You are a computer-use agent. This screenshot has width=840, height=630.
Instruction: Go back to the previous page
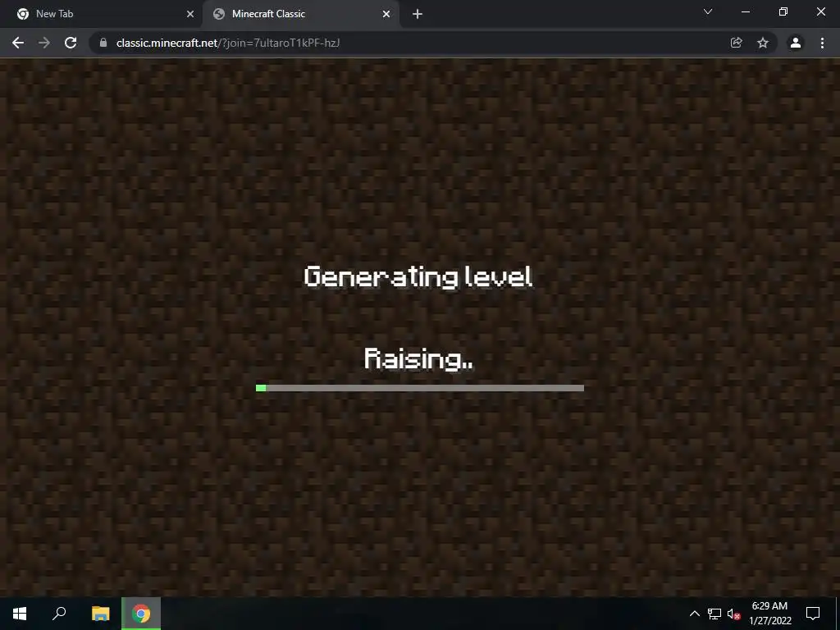pyautogui.click(x=18, y=43)
